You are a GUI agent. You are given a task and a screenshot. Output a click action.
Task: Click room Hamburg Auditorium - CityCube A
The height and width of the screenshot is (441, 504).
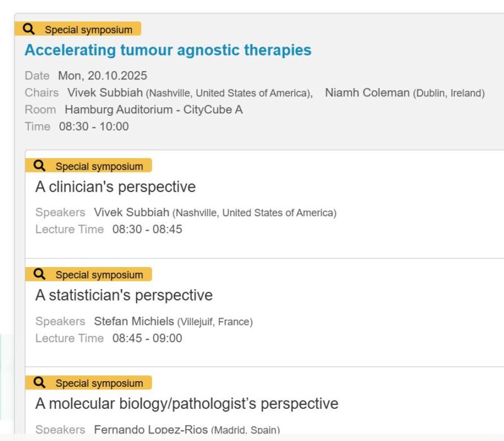[153, 110]
